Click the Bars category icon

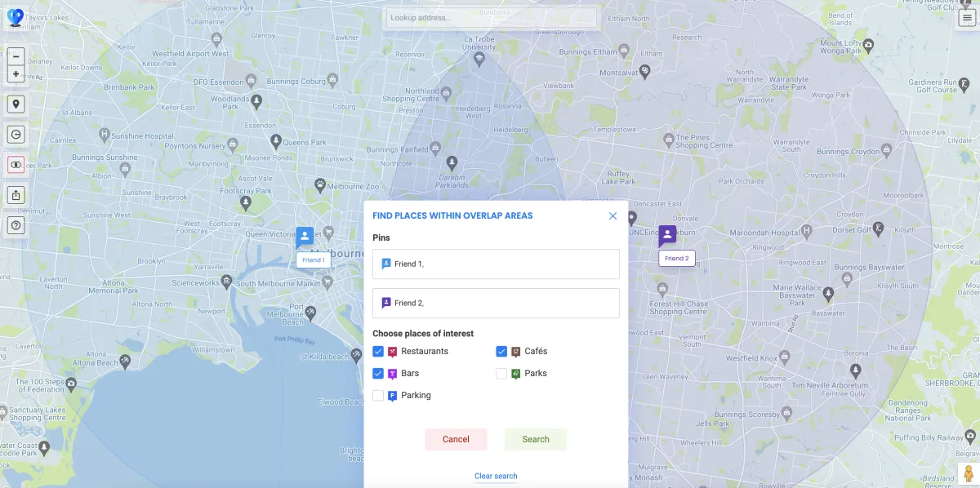(x=393, y=375)
